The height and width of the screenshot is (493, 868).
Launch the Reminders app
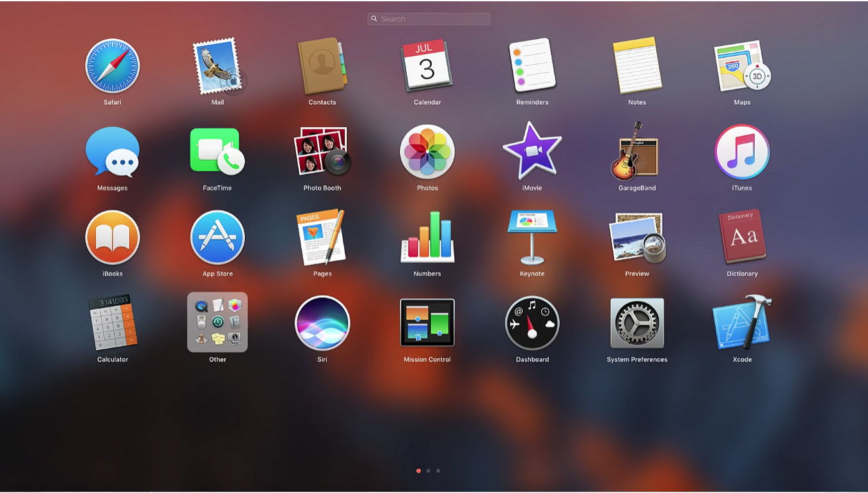532,67
